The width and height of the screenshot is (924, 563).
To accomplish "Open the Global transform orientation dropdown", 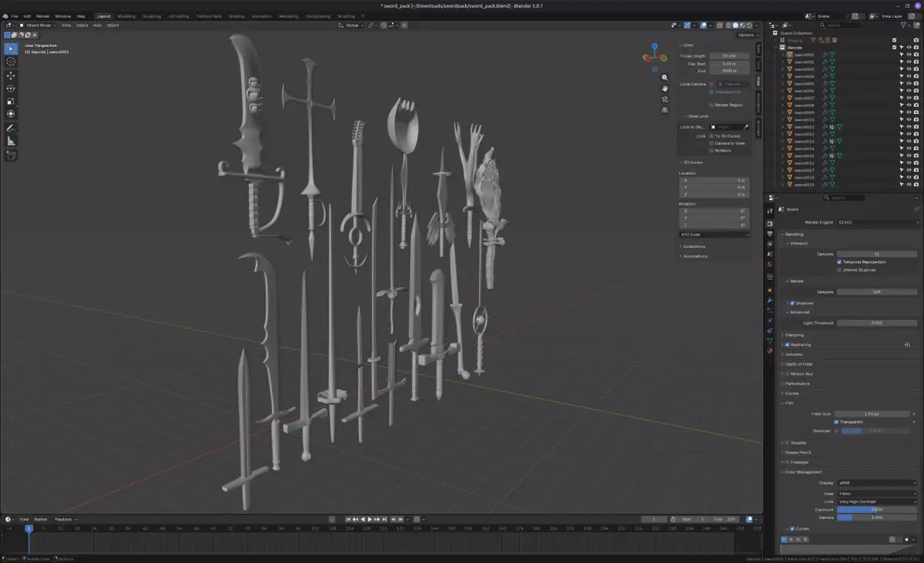I will tap(353, 25).
